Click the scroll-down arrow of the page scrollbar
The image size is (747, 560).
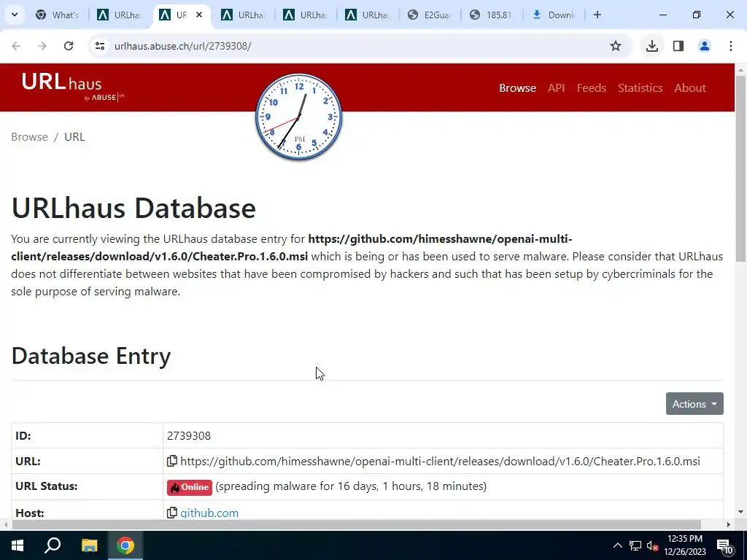[740, 512]
